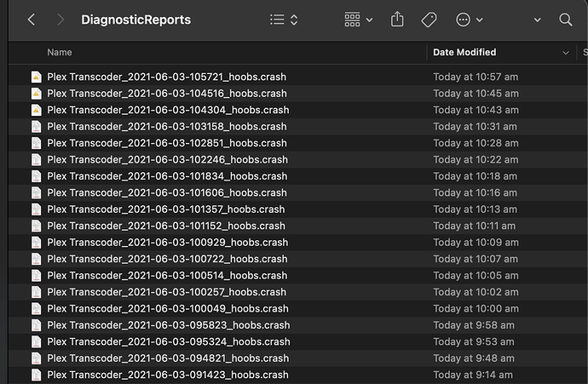Open the ellipsis action menu icon
This screenshot has width=588, height=384.
tap(463, 20)
